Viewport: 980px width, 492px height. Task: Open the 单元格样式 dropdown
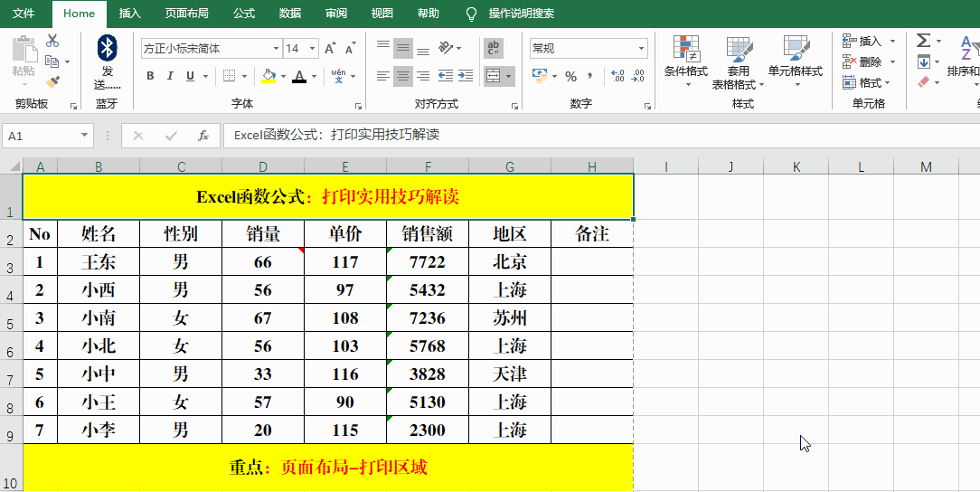point(796,63)
